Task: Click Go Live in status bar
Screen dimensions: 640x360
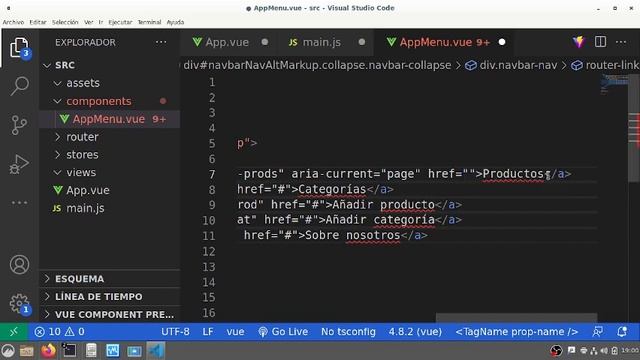Action: (283, 331)
